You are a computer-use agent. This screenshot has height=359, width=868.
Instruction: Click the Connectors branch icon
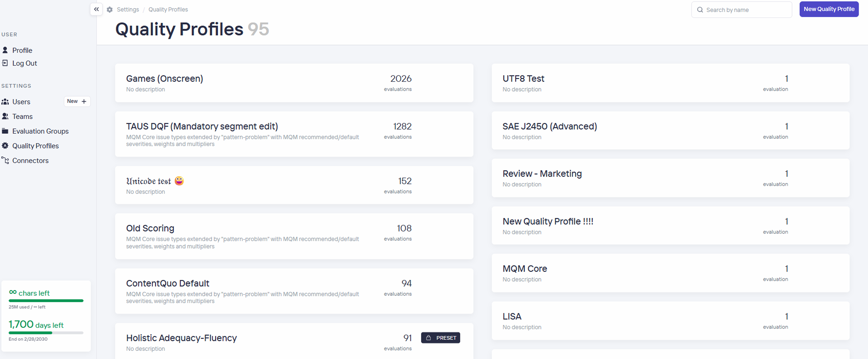[x=5, y=160]
